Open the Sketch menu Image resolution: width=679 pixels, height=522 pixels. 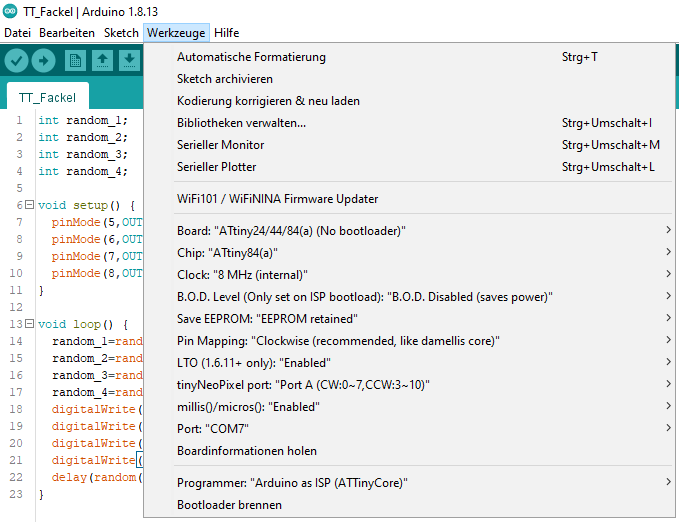[x=121, y=33]
